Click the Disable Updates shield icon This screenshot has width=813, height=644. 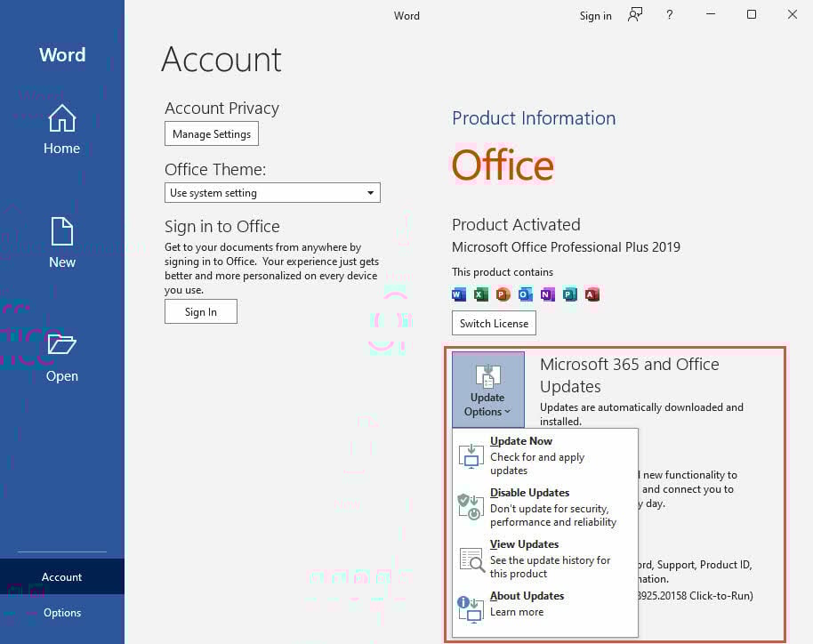click(x=471, y=507)
